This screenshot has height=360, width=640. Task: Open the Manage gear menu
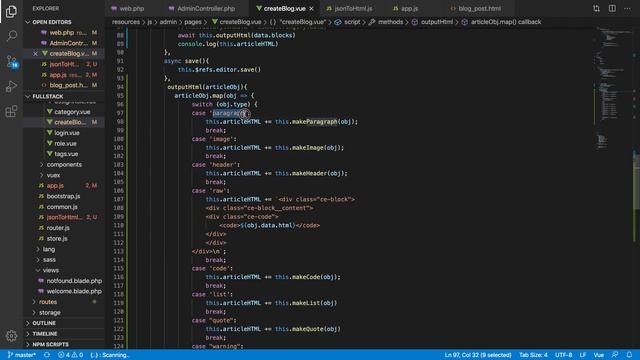tap(11, 336)
